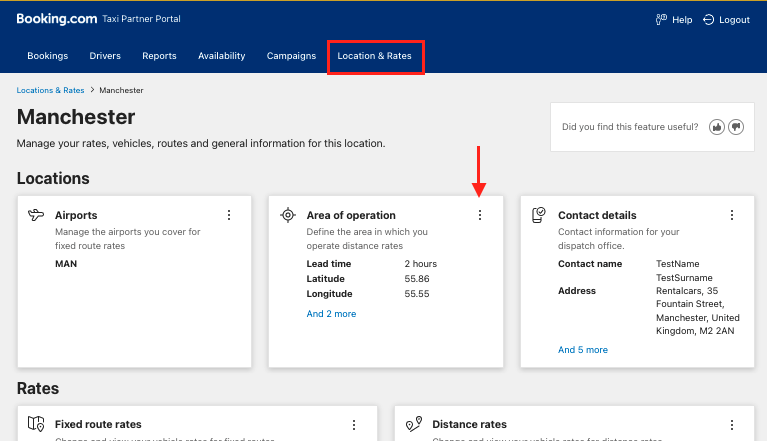Click 'Did you find this feature useful?' text
Image resolution: width=767 pixels, height=441 pixels.
click(630, 127)
